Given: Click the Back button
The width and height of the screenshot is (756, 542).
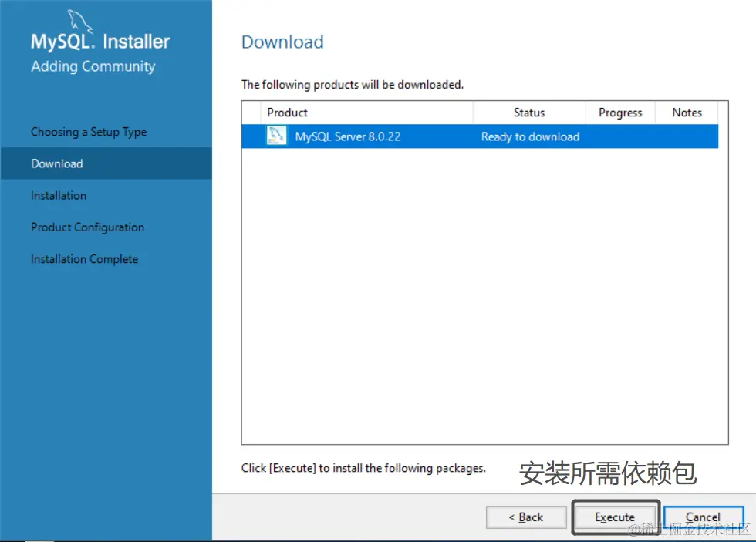Looking at the screenshot, I should click(526, 517).
